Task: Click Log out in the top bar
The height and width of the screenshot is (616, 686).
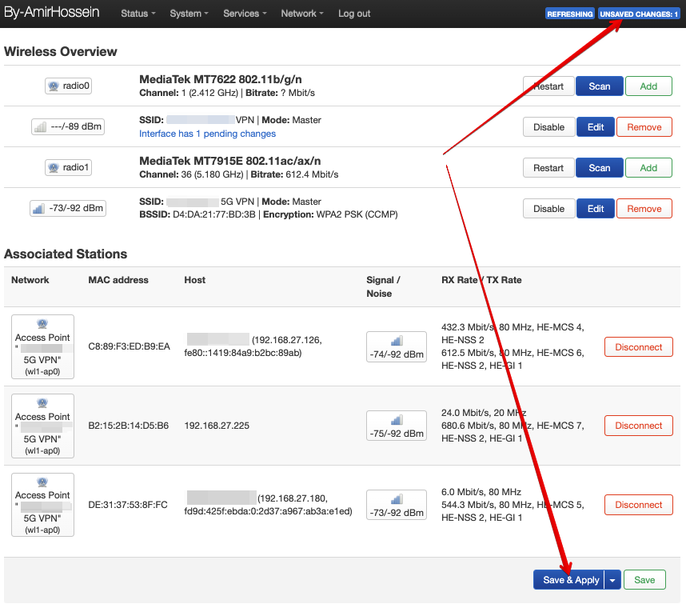Action: click(x=354, y=14)
